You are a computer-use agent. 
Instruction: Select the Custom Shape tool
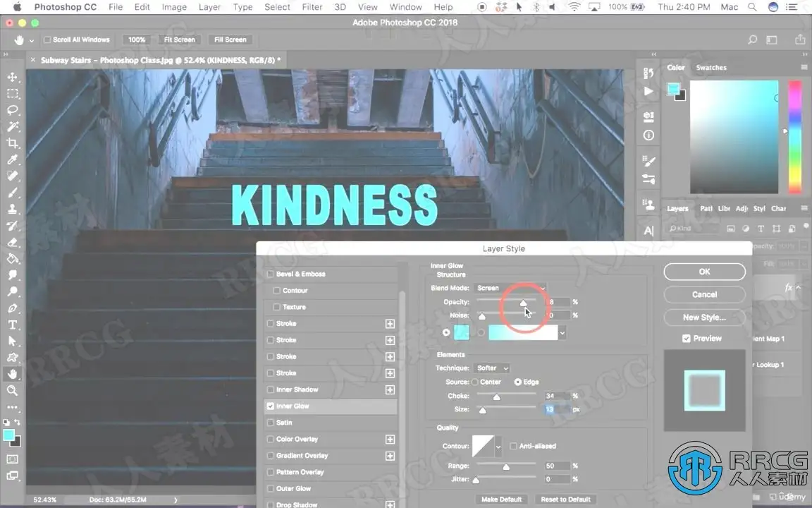pos(13,358)
